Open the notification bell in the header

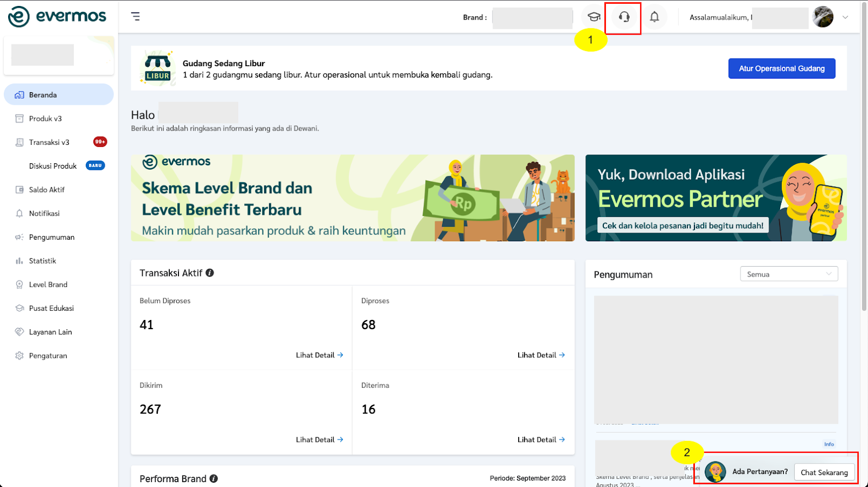point(655,17)
